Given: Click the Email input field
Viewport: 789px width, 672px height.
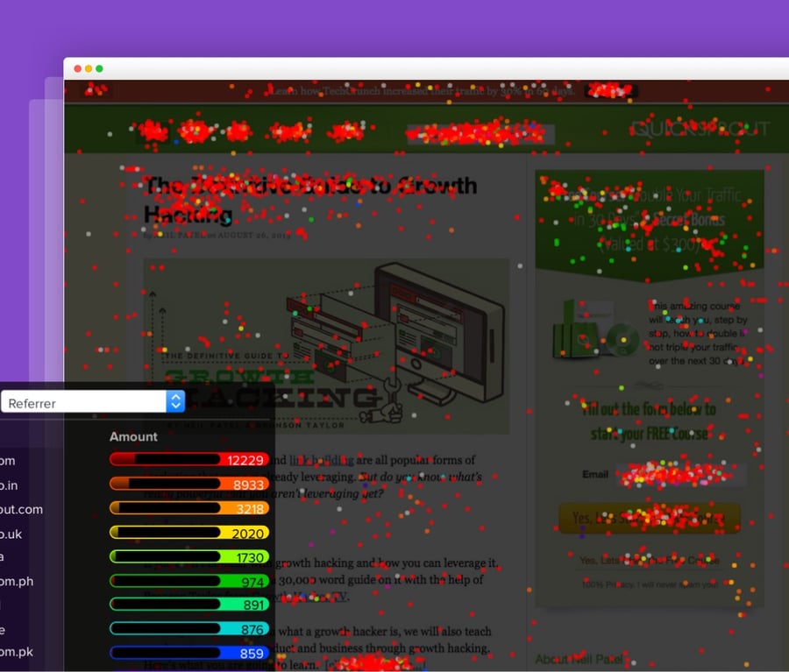Looking at the screenshot, I should pos(684,475).
